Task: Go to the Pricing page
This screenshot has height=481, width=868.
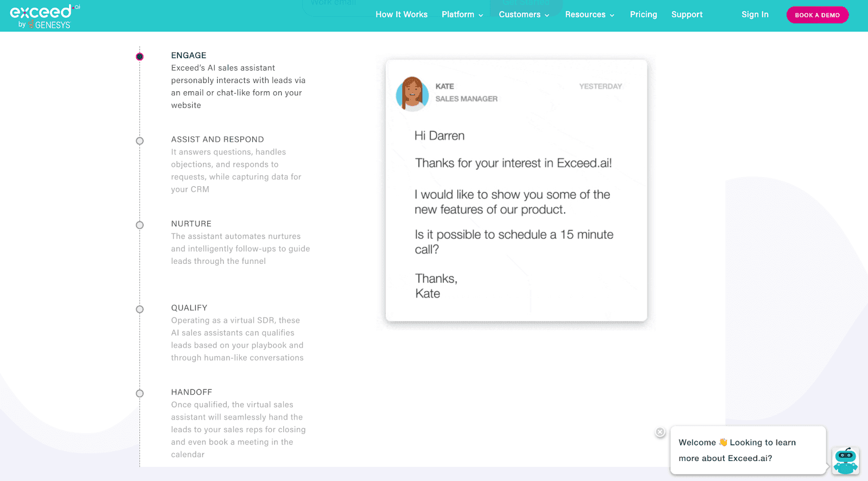Action: pos(643,15)
